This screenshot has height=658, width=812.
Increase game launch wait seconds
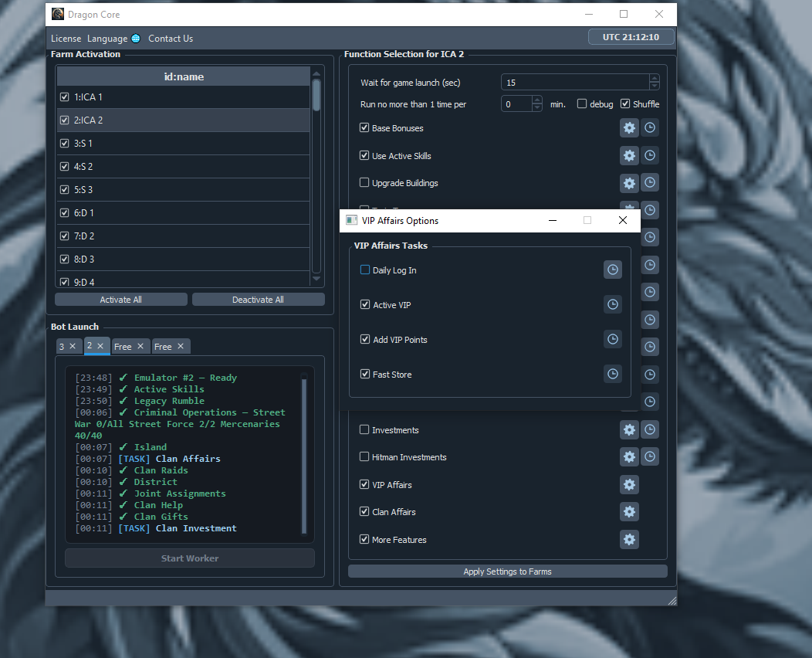coord(655,78)
